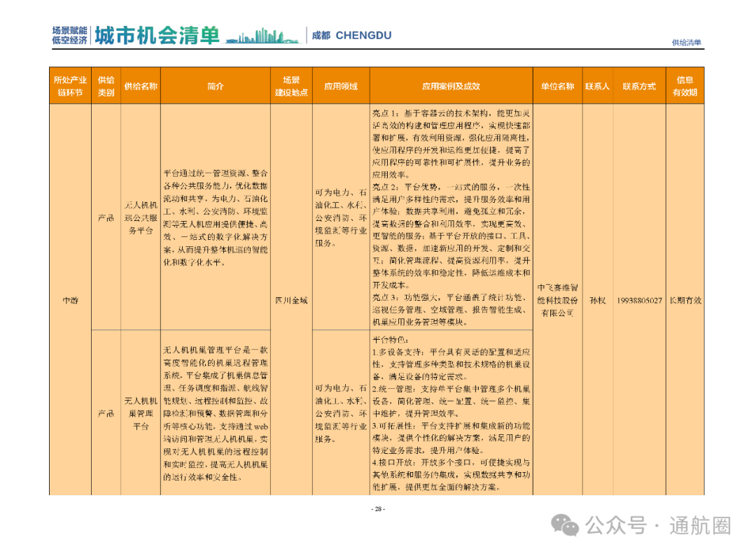Click the "供给清单" label at top right
Viewport: 756px width, 556px height.
(687, 43)
